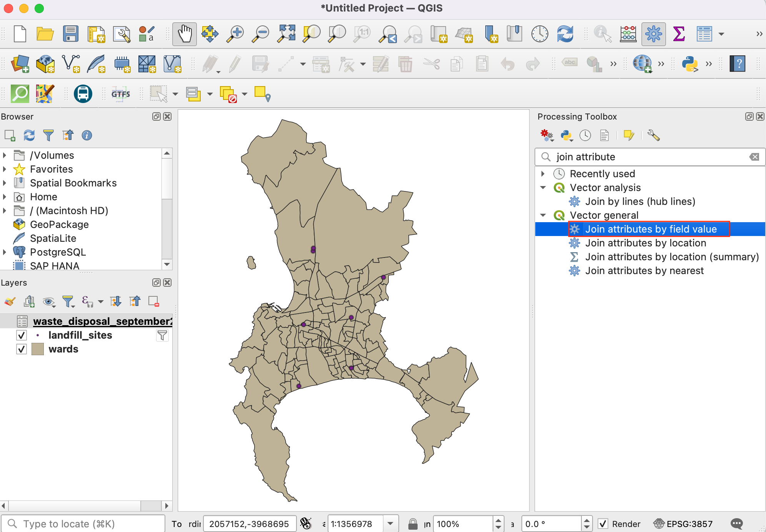Select Join attributes by nearest algorithm

tap(644, 271)
